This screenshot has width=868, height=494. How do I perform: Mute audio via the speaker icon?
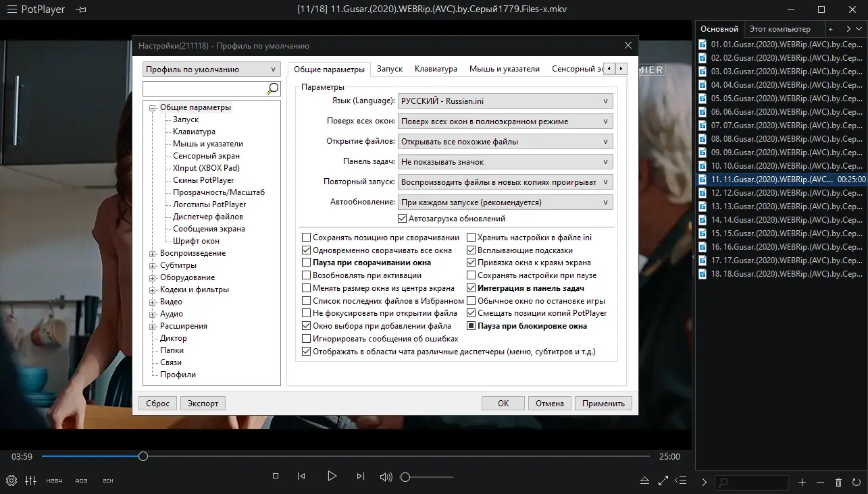point(386,477)
